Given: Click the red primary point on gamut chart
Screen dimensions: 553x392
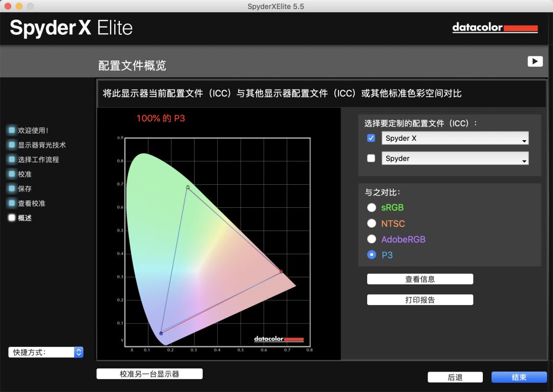Looking at the screenshot, I should tap(281, 271).
